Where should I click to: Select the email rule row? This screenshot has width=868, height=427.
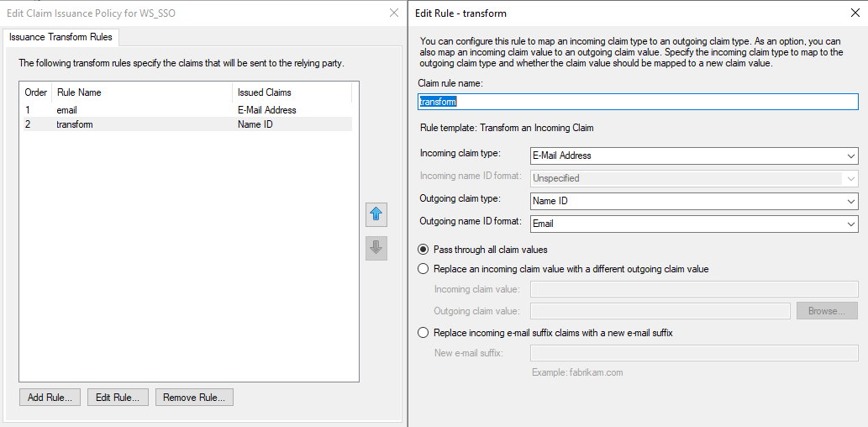tap(186, 110)
